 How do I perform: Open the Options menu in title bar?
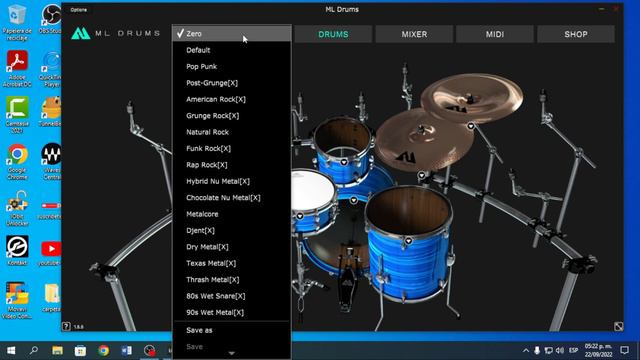tap(78, 10)
